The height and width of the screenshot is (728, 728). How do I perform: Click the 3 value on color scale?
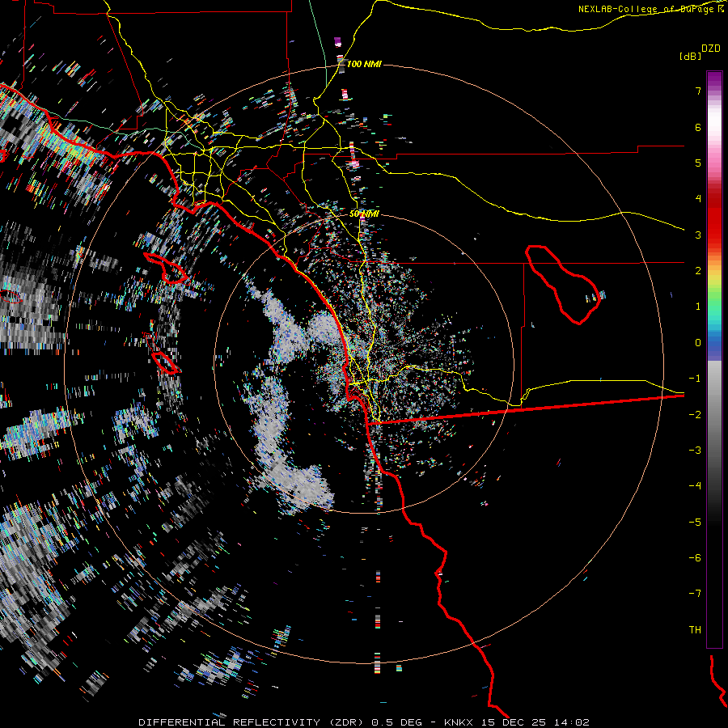tap(698, 235)
